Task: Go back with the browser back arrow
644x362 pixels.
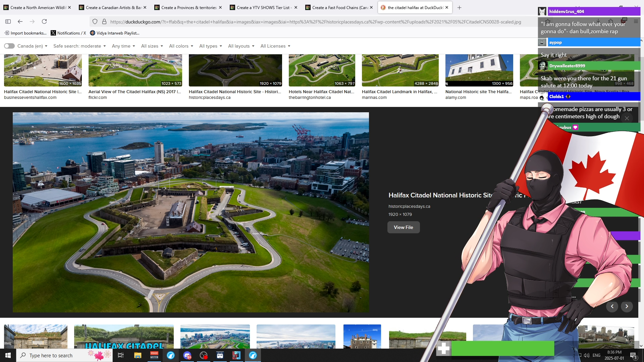Action: point(20,21)
